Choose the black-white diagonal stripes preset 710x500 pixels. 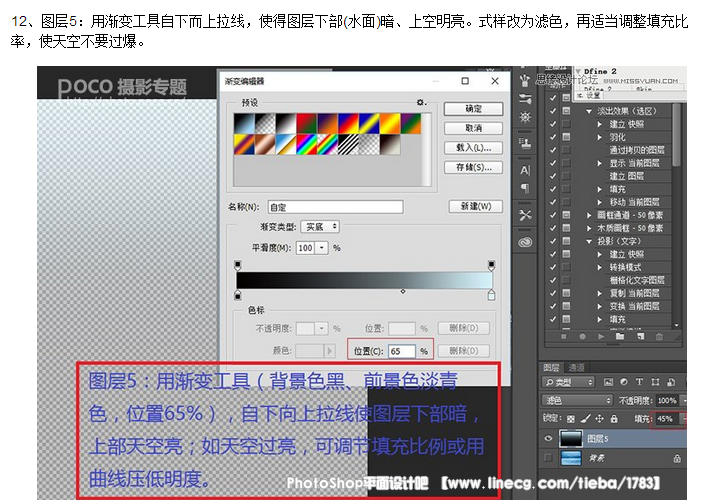(x=348, y=144)
